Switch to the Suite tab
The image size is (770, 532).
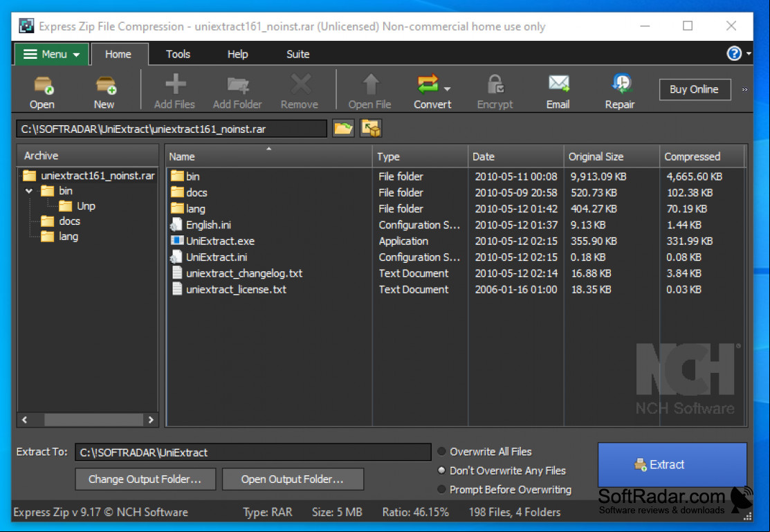pyautogui.click(x=298, y=54)
